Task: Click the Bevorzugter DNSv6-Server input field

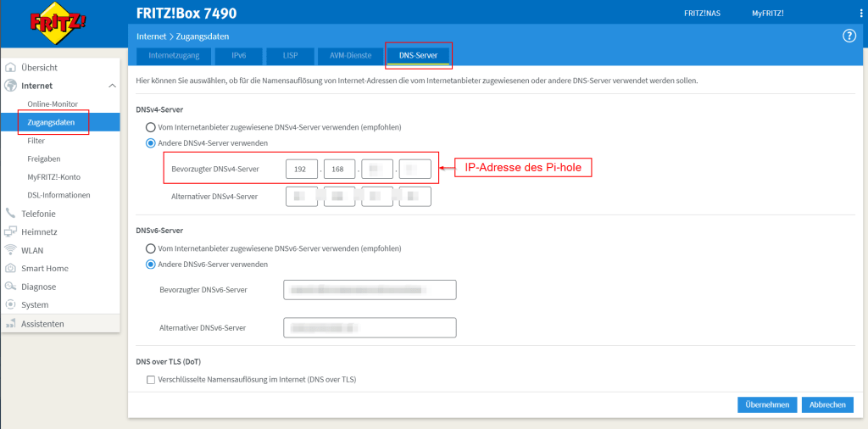Action: 370,290
